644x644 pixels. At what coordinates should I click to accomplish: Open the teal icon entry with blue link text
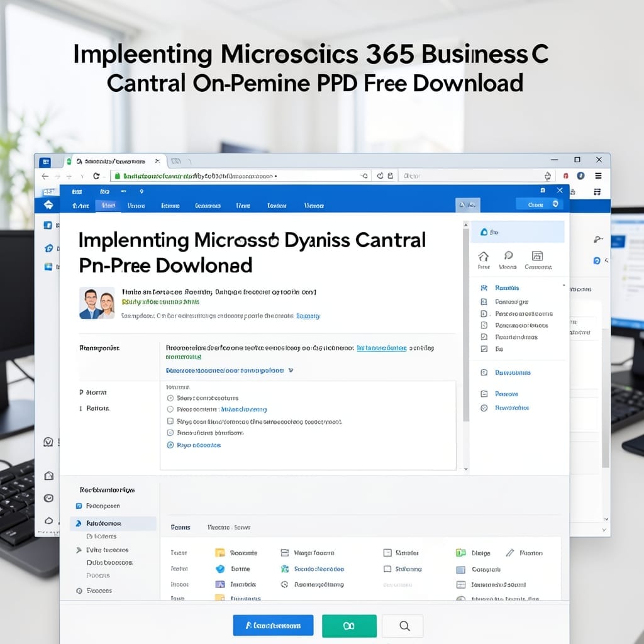pyautogui.click(x=312, y=569)
